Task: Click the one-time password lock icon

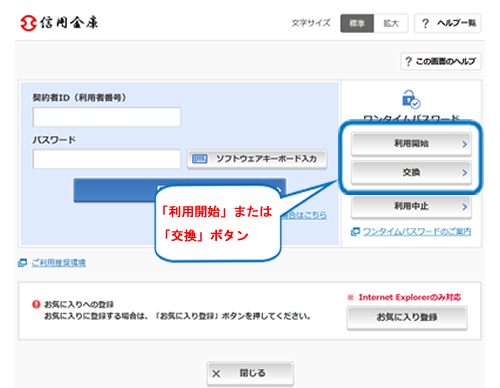Action: tap(411, 99)
